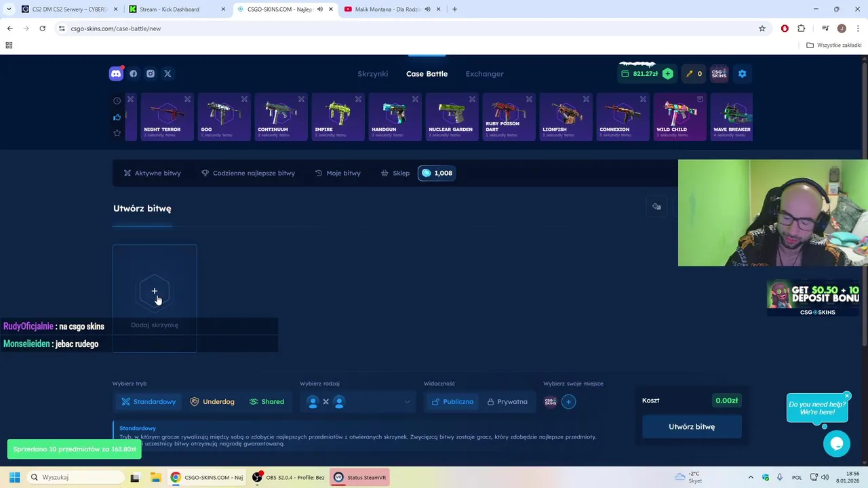Screen dimensions: 868x488
Task: Expand the Wybierz rodzaj player dropdown
Action: point(358,402)
